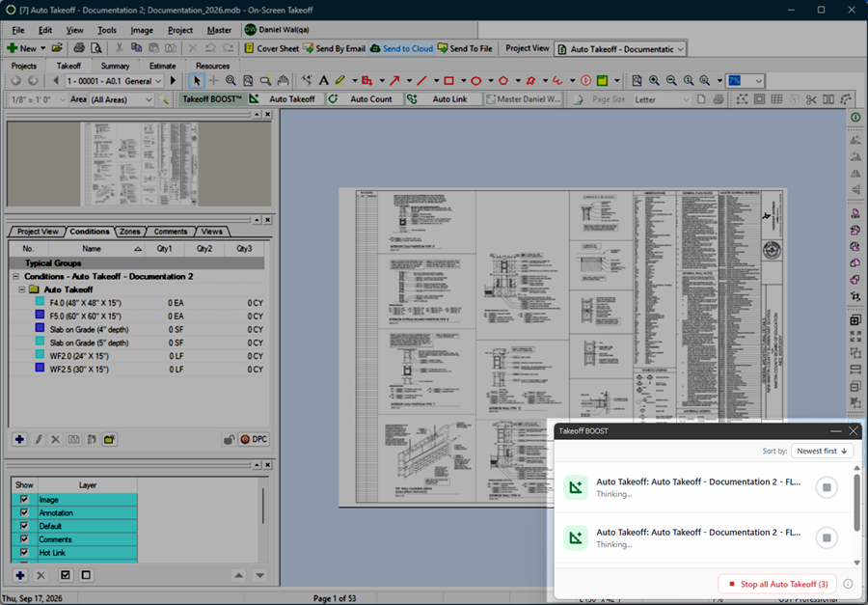Screen dimensions: 868x605
Task: Click the yellow New Folder icon in Conditions
Action: pyautogui.click(x=110, y=439)
